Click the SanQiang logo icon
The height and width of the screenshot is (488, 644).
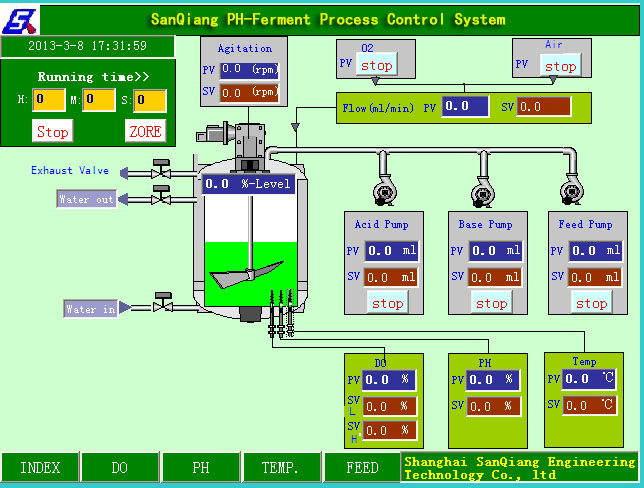tap(20, 17)
